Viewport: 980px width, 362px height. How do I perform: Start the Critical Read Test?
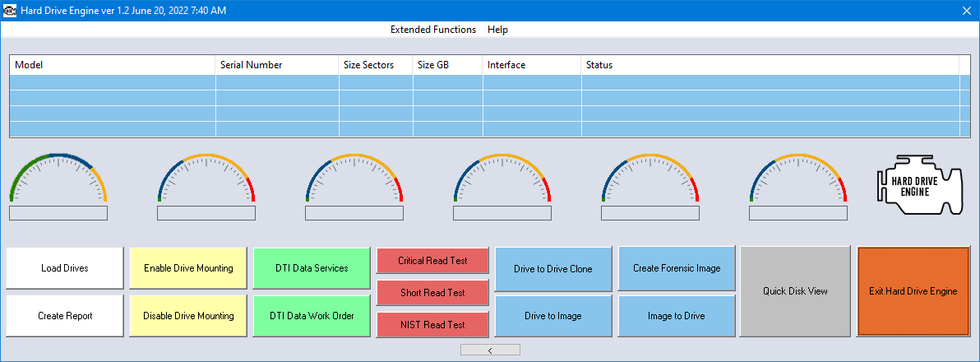click(432, 261)
